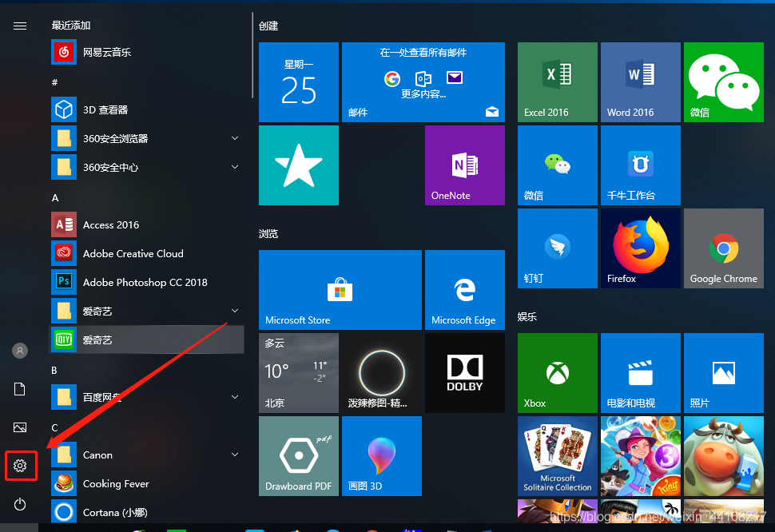Expand the 360安全浏览器 folder
The width and height of the screenshot is (775, 532).
click(148, 138)
